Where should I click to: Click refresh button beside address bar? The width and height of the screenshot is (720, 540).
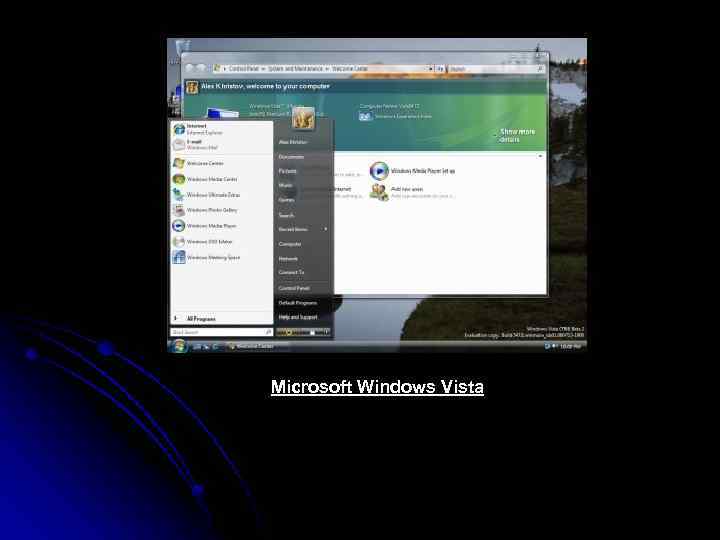(x=440, y=68)
